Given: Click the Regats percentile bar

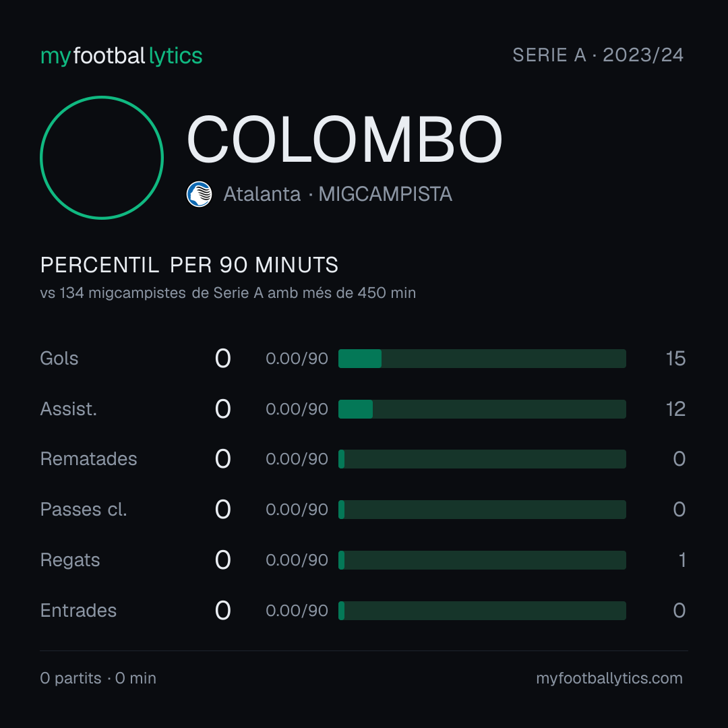Looking at the screenshot, I should click(482, 560).
